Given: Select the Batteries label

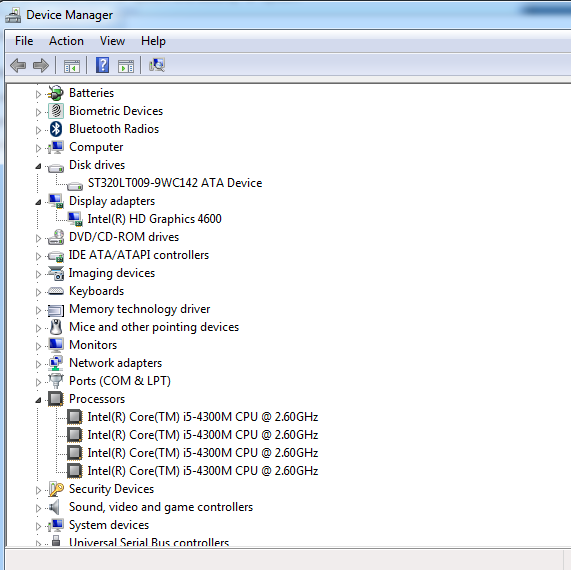Looking at the screenshot, I should (91, 93).
